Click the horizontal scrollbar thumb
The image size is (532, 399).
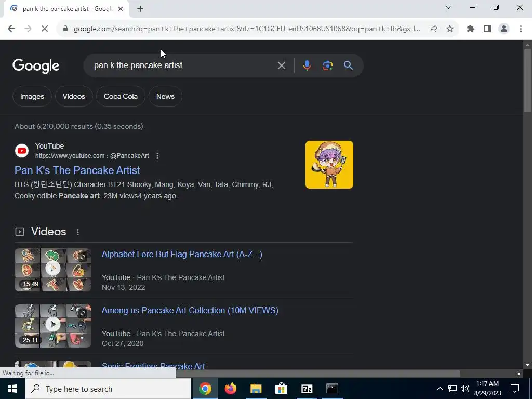click(318, 374)
